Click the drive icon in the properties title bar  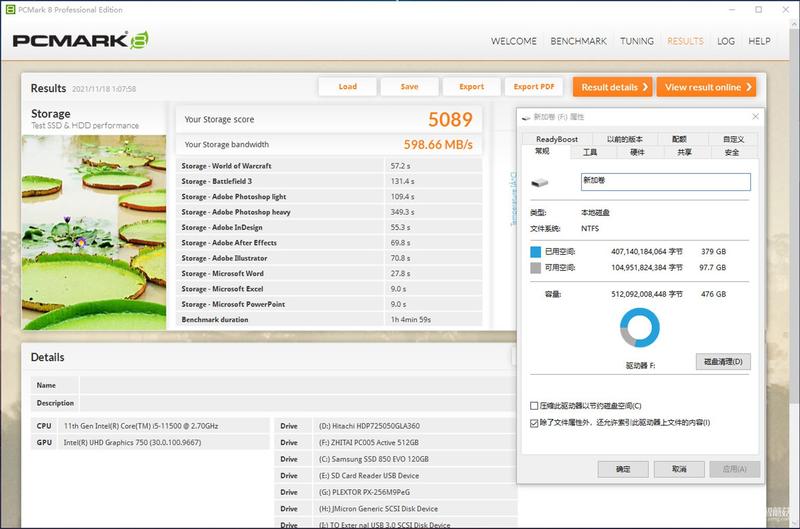click(x=526, y=117)
